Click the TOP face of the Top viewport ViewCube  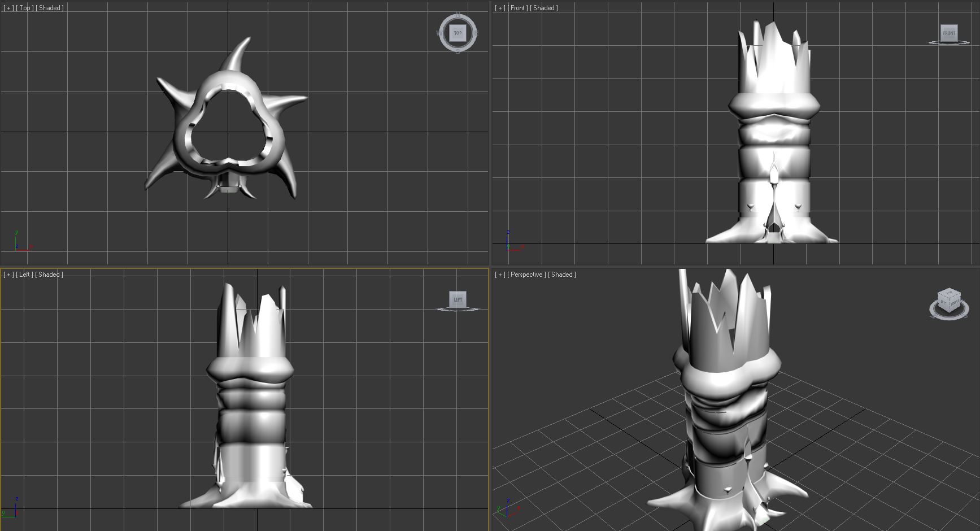[458, 33]
